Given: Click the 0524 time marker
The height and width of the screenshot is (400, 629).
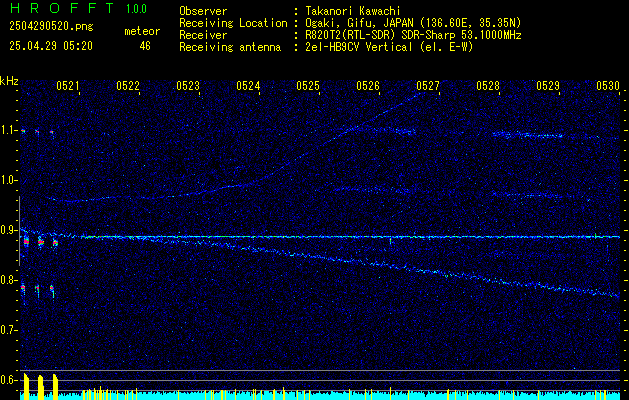Looking at the screenshot, I should 248,86.
